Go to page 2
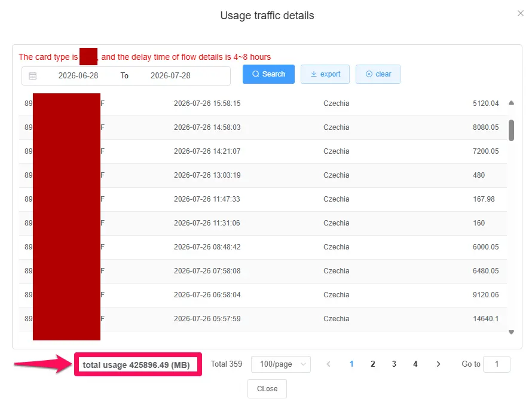Viewport: 532px width, 399px height. click(x=372, y=364)
